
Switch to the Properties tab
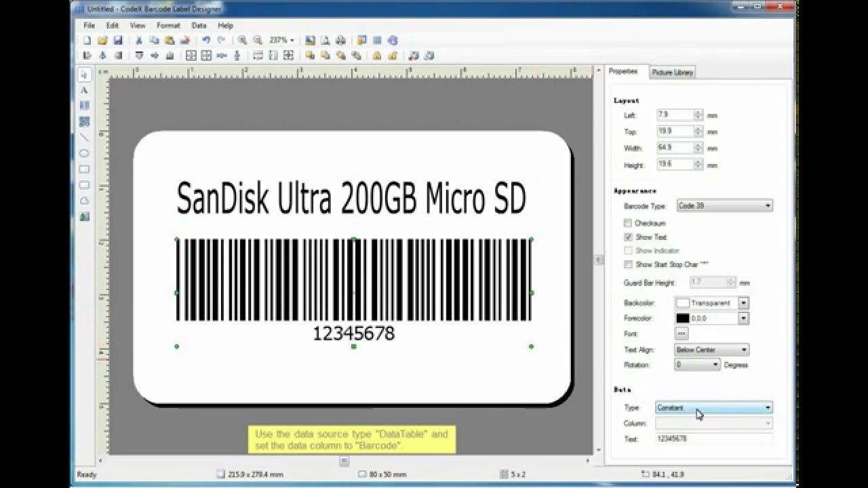pos(623,71)
